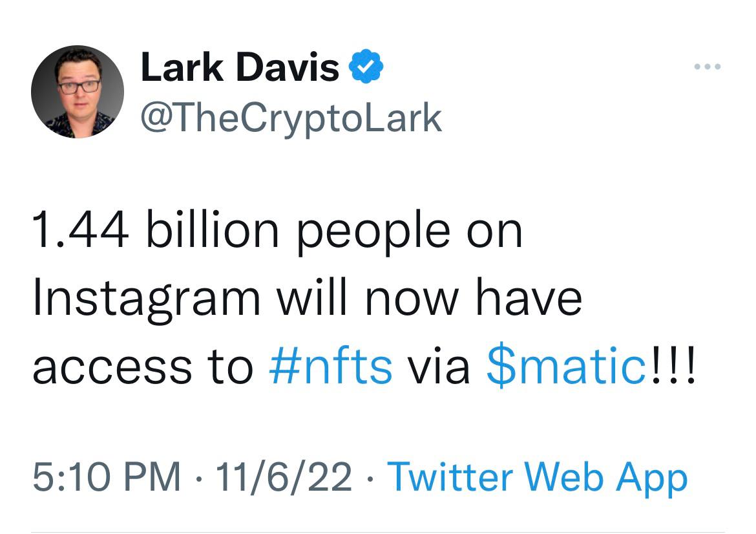Click the blue verified badge

point(366,66)
